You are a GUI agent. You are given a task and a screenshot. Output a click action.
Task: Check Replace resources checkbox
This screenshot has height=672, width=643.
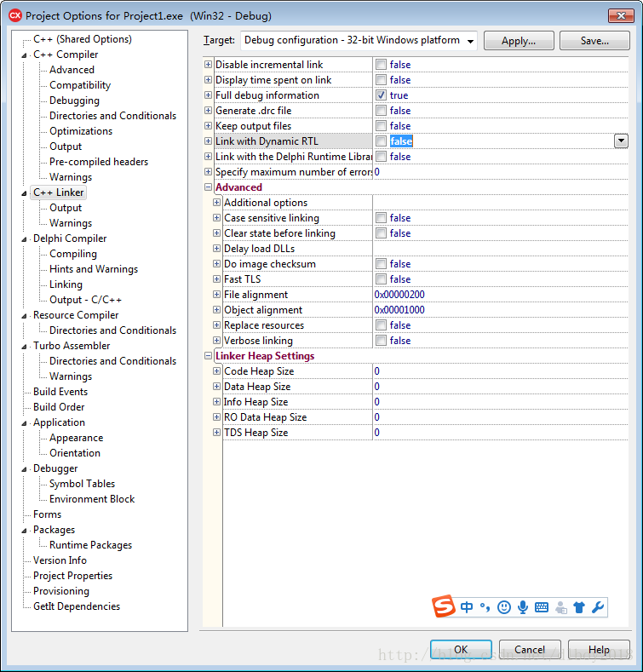point(381,325)
